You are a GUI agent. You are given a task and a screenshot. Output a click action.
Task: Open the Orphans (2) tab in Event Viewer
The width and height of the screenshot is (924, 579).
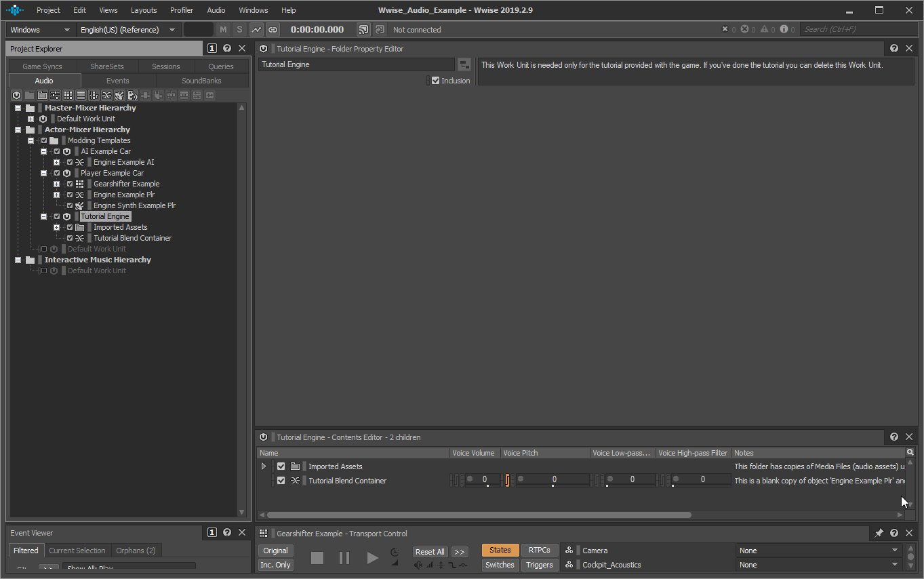pyautogui.click(x=136, y=550)
